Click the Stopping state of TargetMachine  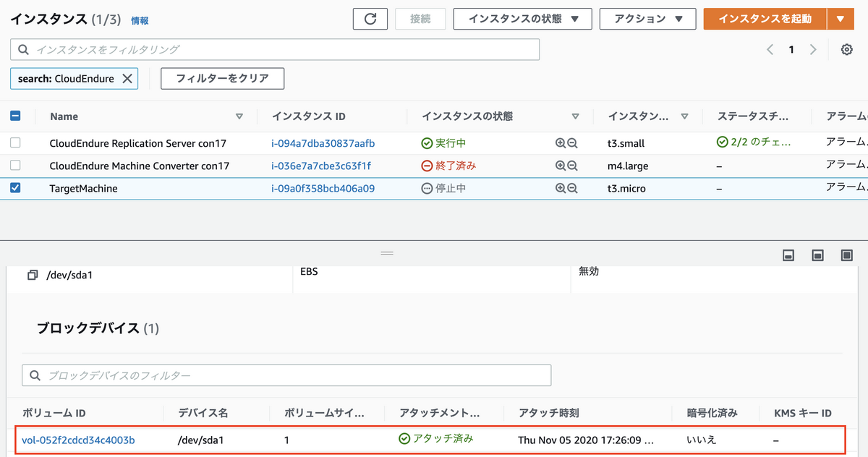(444, 188)
